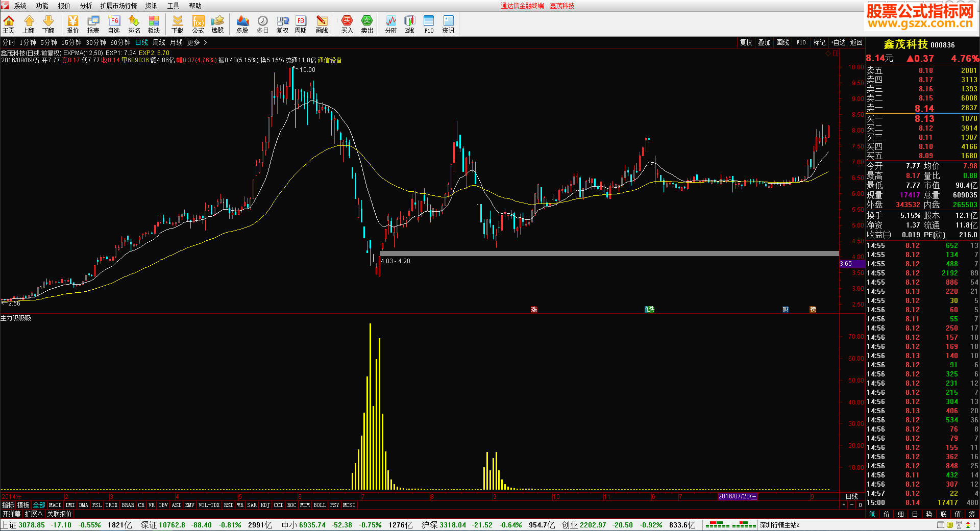The image size is (980, 531).
Task: Open the 功能 menu
Action: pos(42,6)
